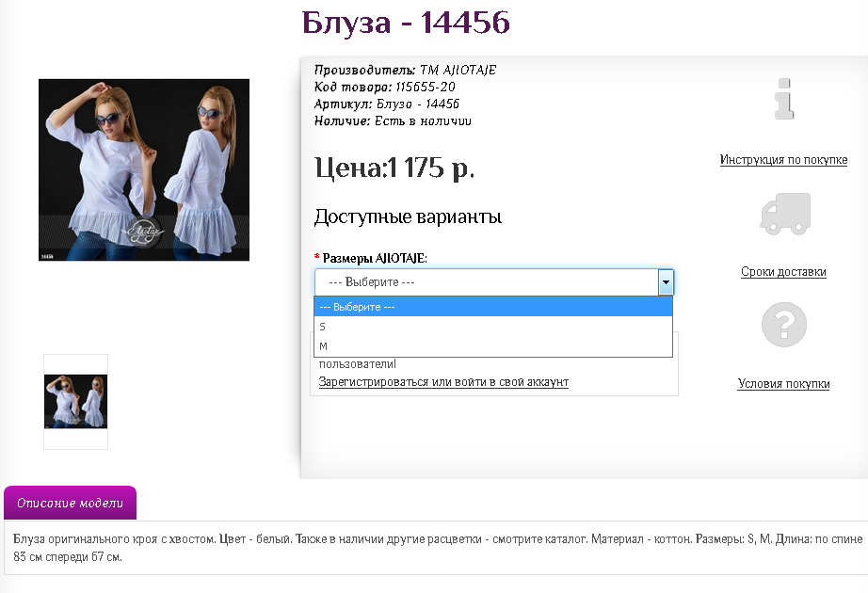
Task: Click Зарегистрироваться или войти в свой аккаунт
Action: click(443, 382)
